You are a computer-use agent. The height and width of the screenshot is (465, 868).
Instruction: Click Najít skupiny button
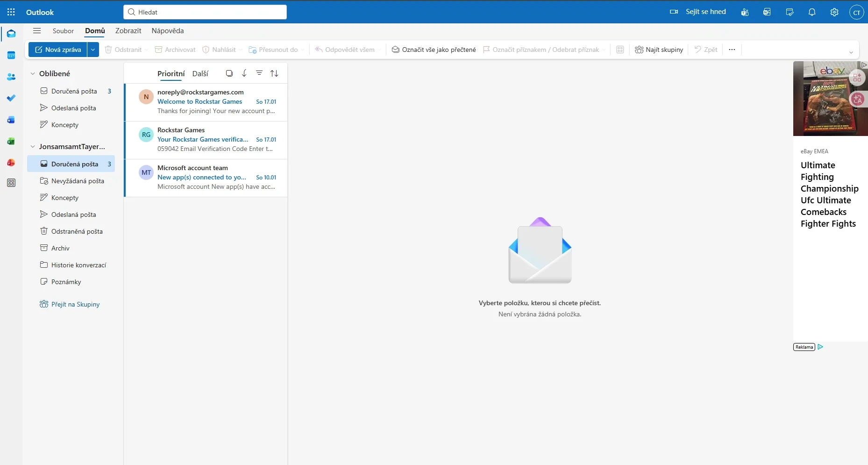pyautogui.click(x=659, y=50)
